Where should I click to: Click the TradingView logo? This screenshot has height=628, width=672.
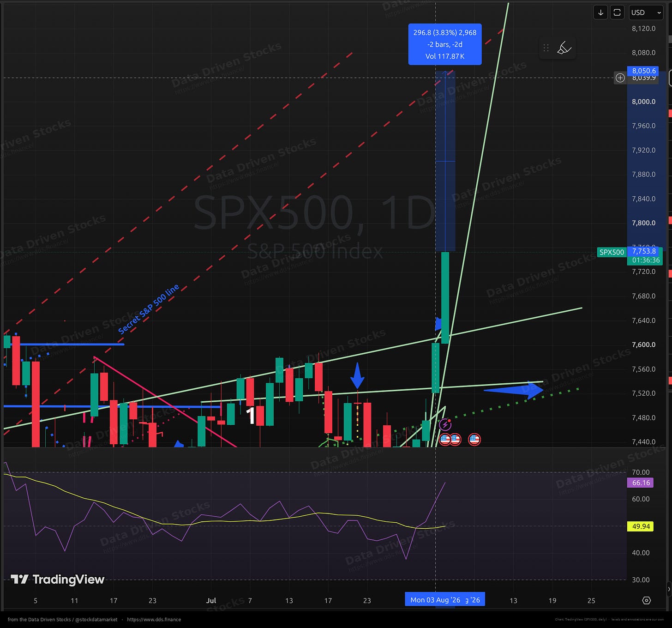[x=58, y=580]
